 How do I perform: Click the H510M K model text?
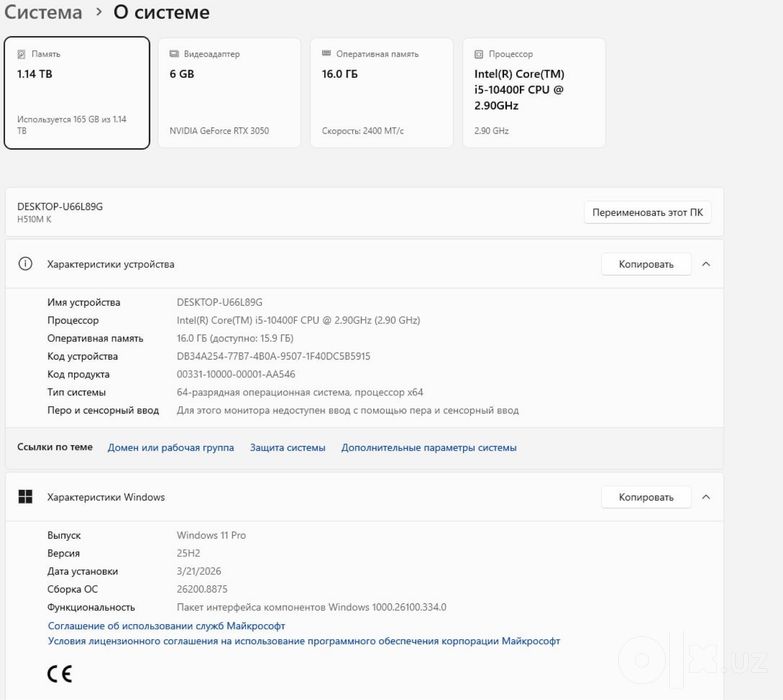[x=34, y=219]
